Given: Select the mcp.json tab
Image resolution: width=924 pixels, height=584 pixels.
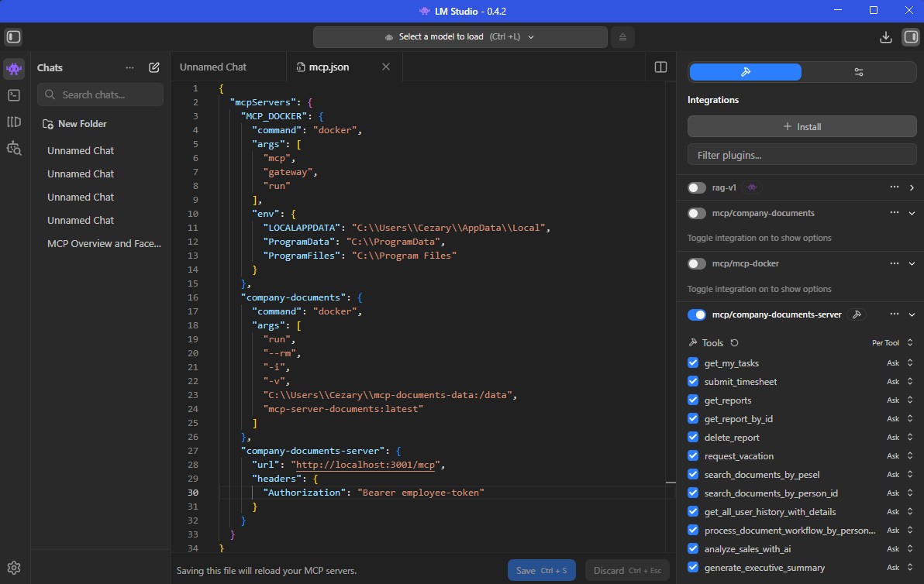Looking at the screenshot, I should (x=329, y=67).
